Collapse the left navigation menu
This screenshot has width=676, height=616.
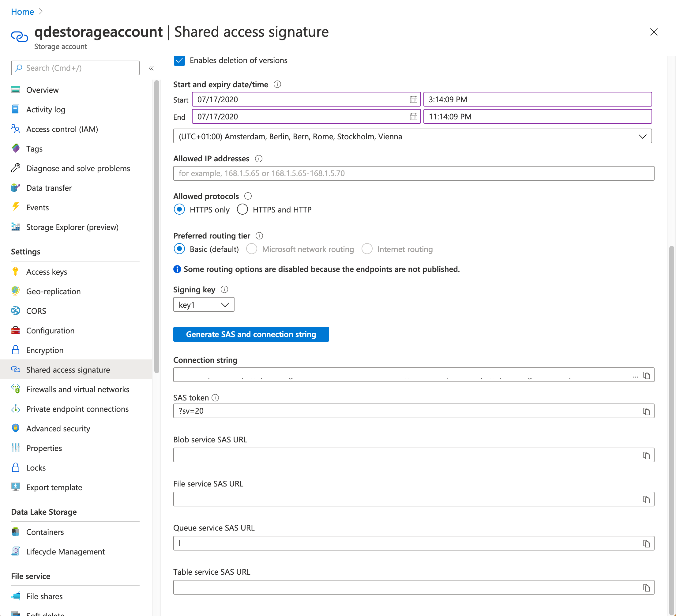[151, 68]
